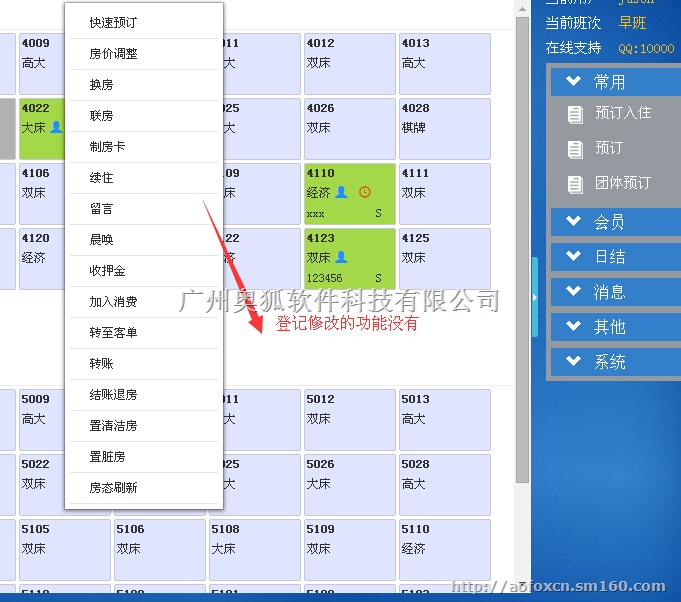Select 转账 menu entry
This screenshot has height=602, width=681.
144,364
